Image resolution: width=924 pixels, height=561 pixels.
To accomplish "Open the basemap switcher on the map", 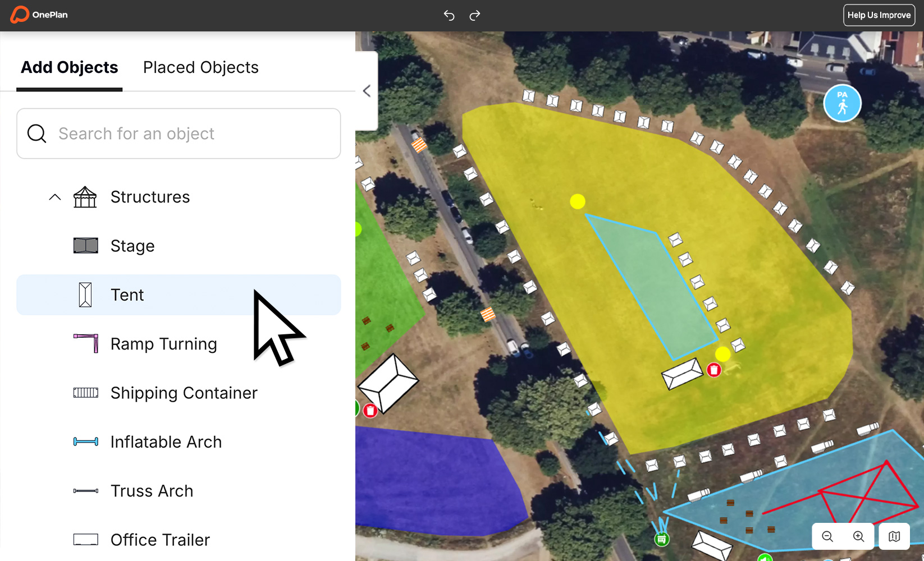I will pos(894,536).
